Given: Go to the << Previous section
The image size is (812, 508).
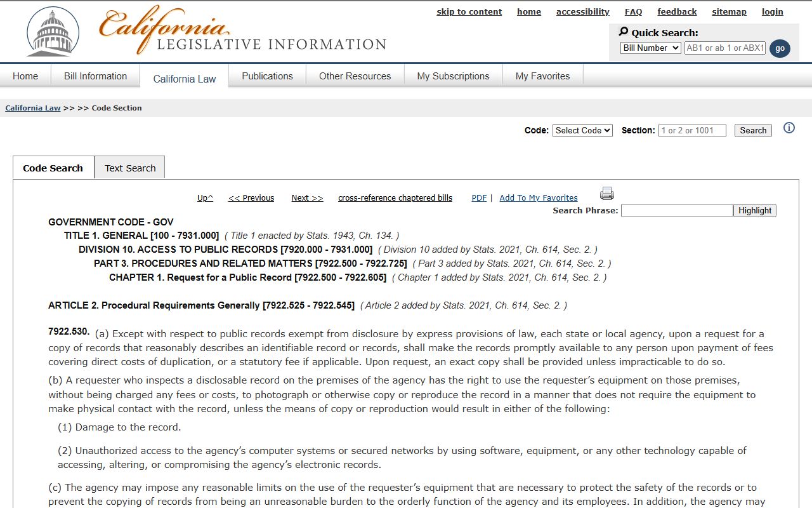Looking at the screenshot, I should [251, 198].
